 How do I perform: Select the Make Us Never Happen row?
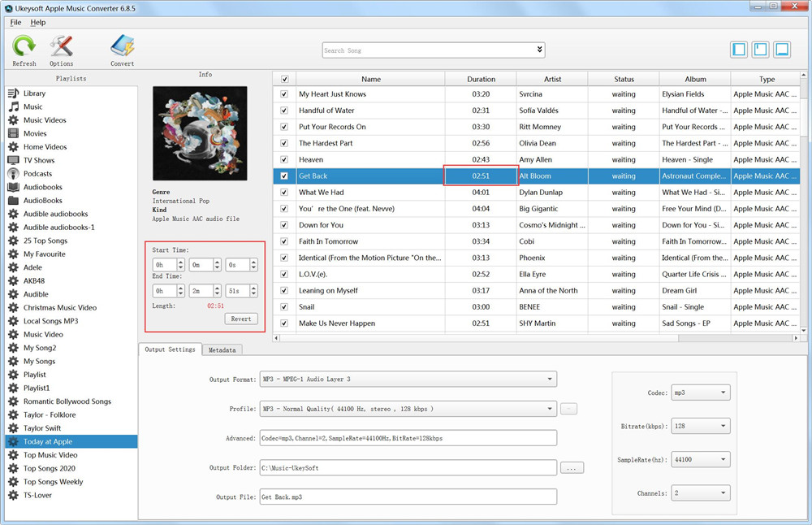click(537, 323)
